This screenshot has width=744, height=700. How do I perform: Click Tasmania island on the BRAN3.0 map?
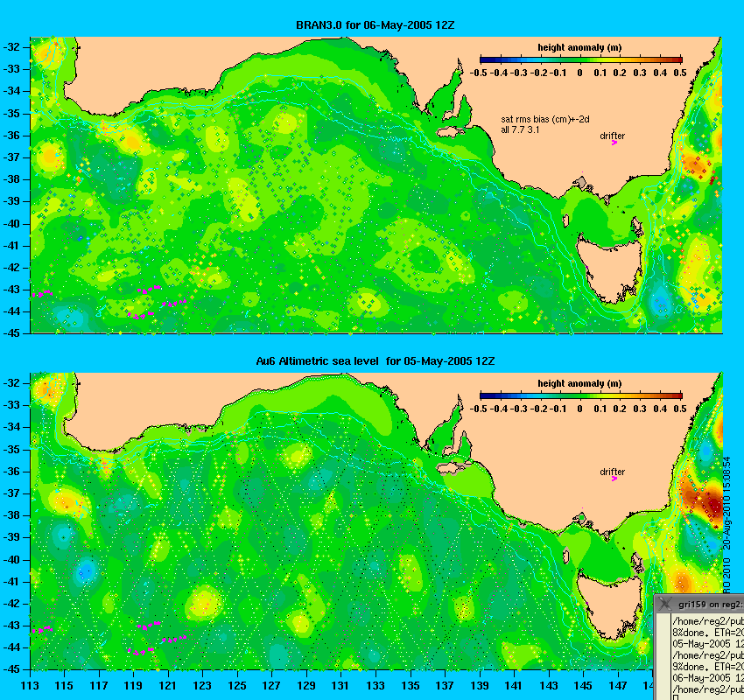pyautogui.click(x=610, y=269)
